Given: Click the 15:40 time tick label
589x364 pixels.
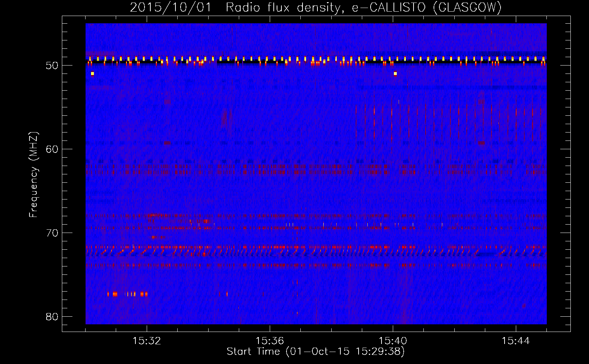Looking at the screenshot, I should (x=393, y=341).
